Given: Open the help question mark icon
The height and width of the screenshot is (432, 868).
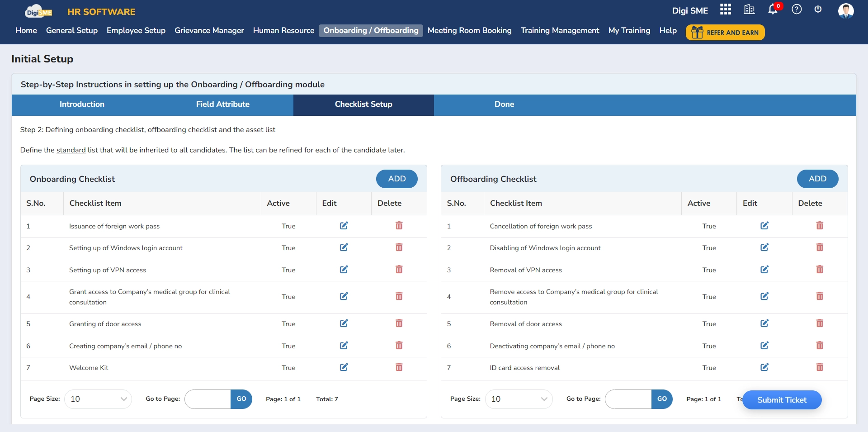Looking at the screenshot, I should click(797, 9).
